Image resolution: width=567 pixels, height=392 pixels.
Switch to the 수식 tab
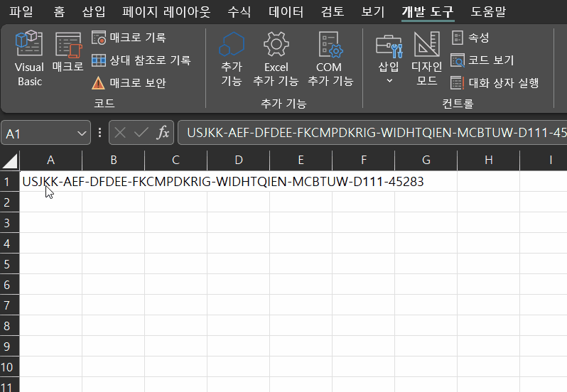tap(239, 11)
